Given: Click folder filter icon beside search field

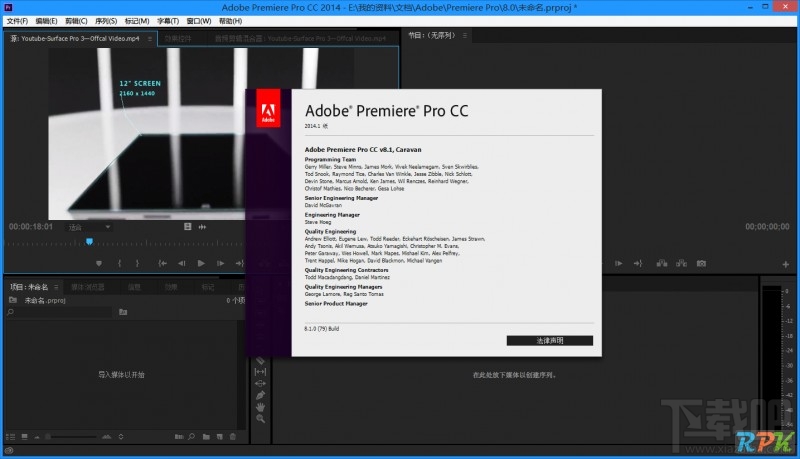Looking at the screenshot, I should pos(123,312).
